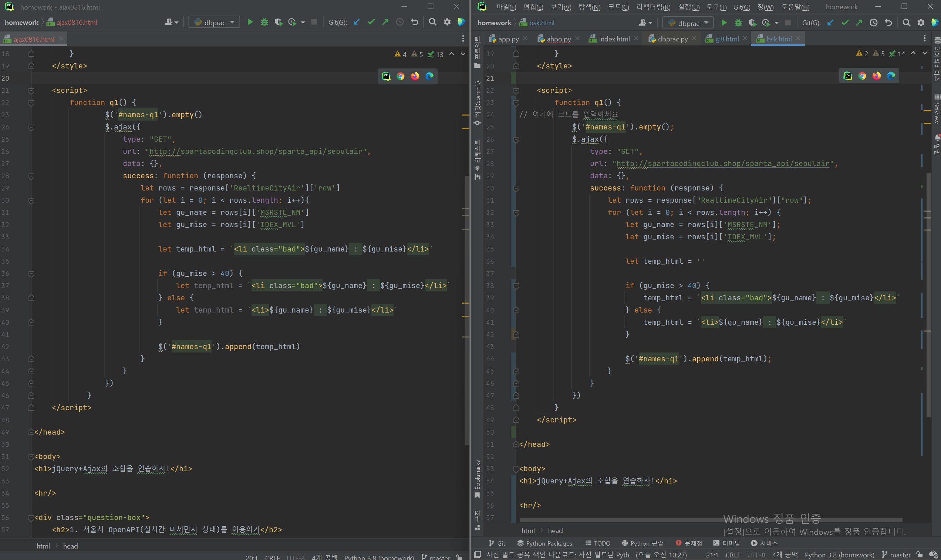This screenshot has height=560, width=941.
Task: Open ajax0816.html preview in Chrome
Action: coord(401,76)
